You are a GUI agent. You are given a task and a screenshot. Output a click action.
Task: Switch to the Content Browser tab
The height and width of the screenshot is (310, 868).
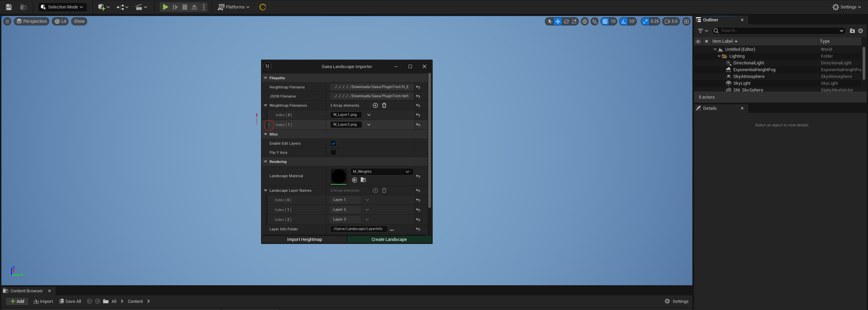click(26, 291)
